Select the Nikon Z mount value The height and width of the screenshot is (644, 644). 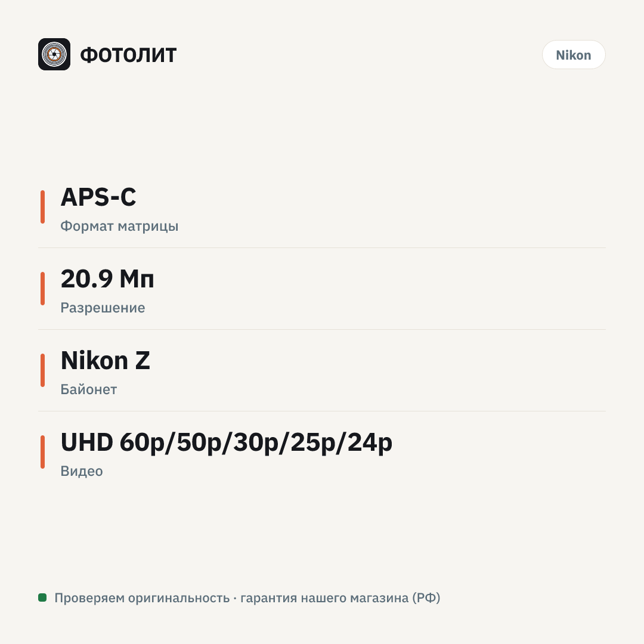click(105, 360)
